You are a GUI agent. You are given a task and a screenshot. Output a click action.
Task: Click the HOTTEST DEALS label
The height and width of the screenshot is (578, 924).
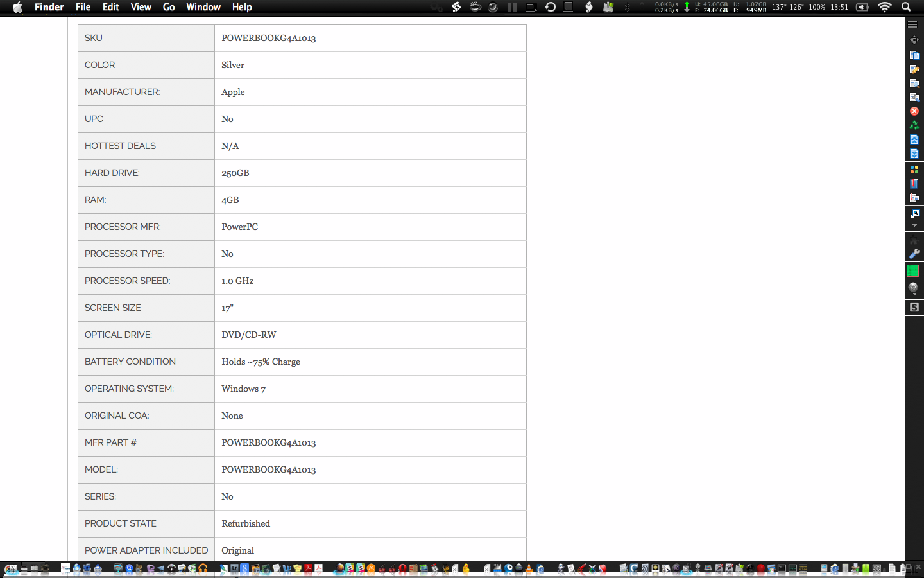(x=120, y=146)
